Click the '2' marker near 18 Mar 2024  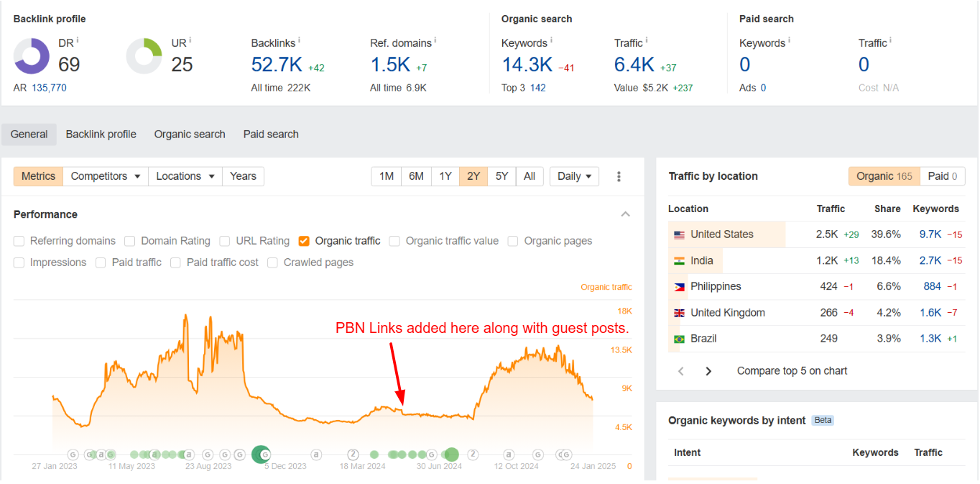pos(353,455)
